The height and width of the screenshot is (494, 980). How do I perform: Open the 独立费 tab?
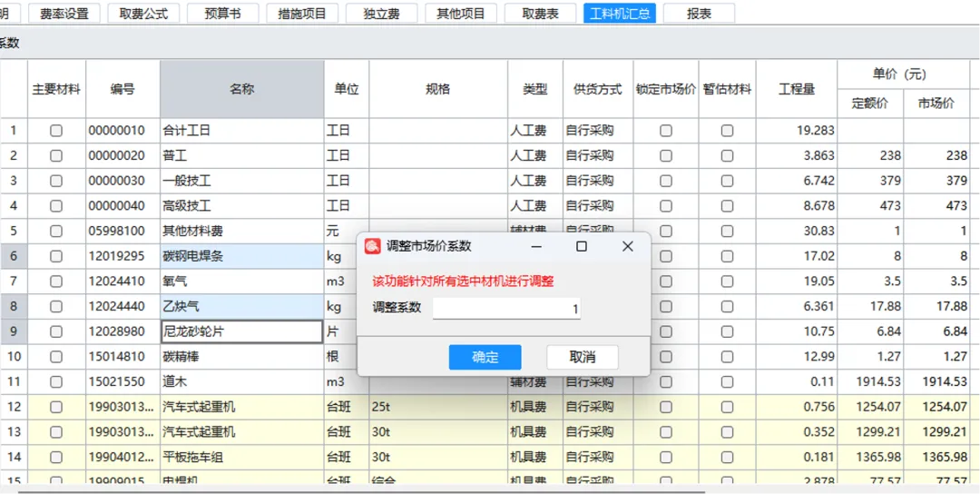[x=381, y=13]
